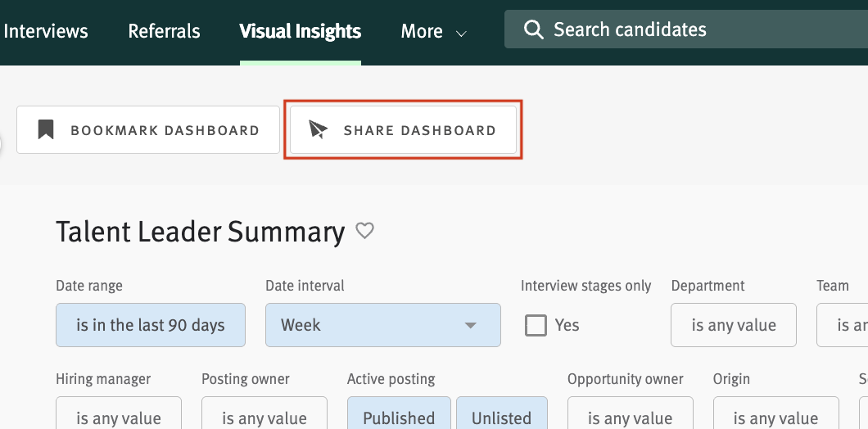
Task: Open the Department 'is any value' filter
Action: pos(734,325)
